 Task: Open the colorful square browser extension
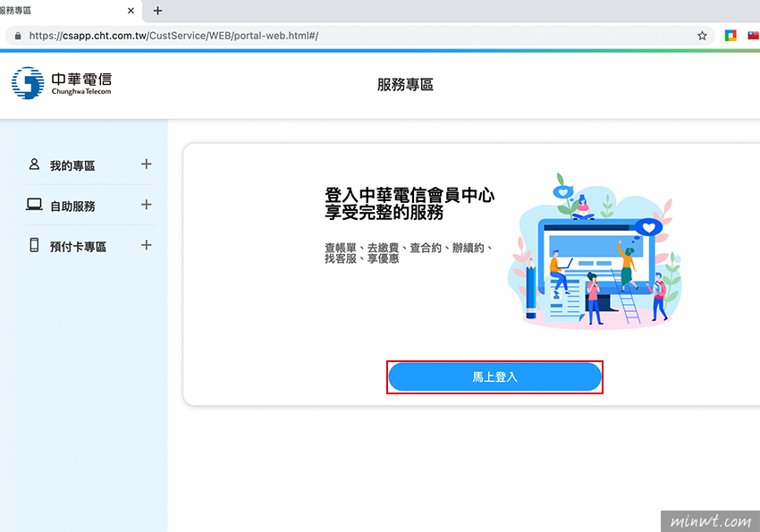click(730, 36)
